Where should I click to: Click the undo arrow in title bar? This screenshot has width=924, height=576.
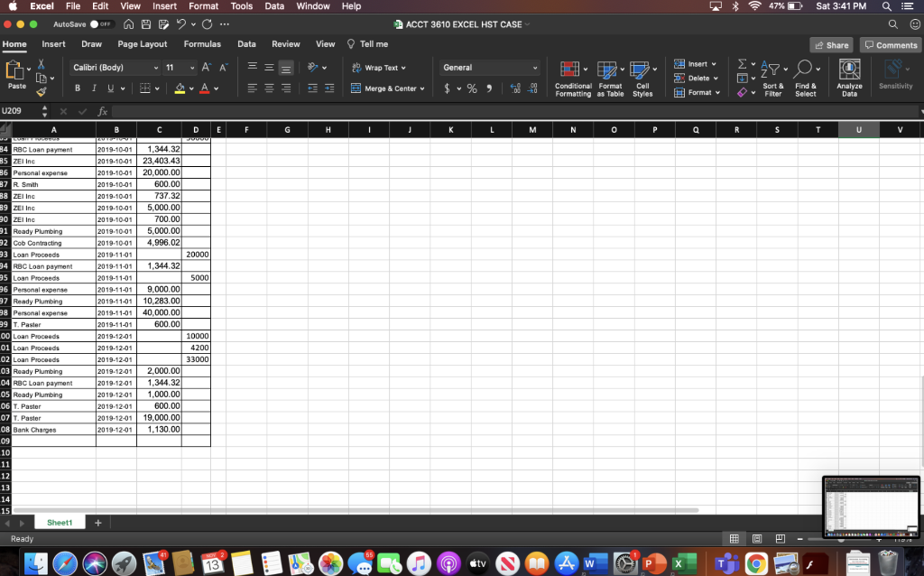tap(180, 24)
